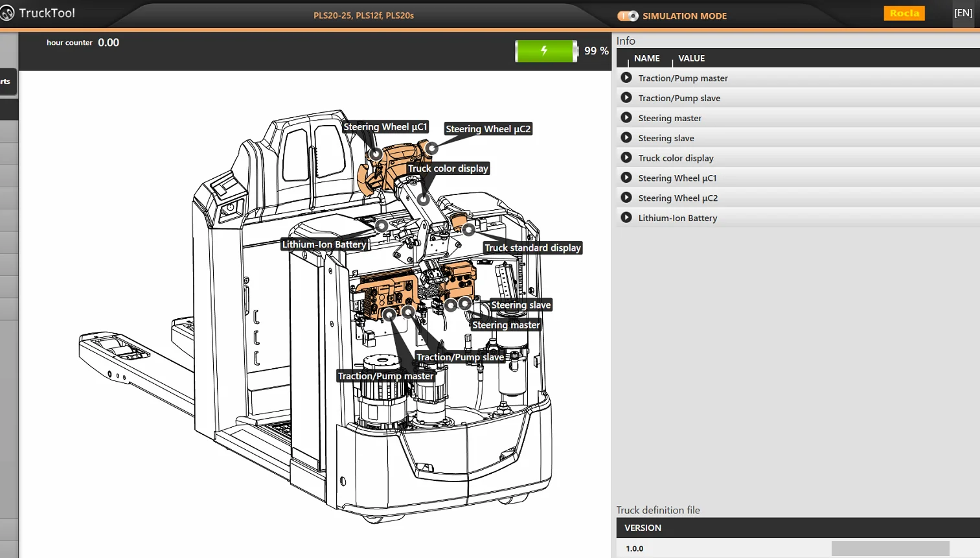Screen dimensions: 980x558
Task: Open the Parts tab on the left sidebar
Action: tap(5, 81)
